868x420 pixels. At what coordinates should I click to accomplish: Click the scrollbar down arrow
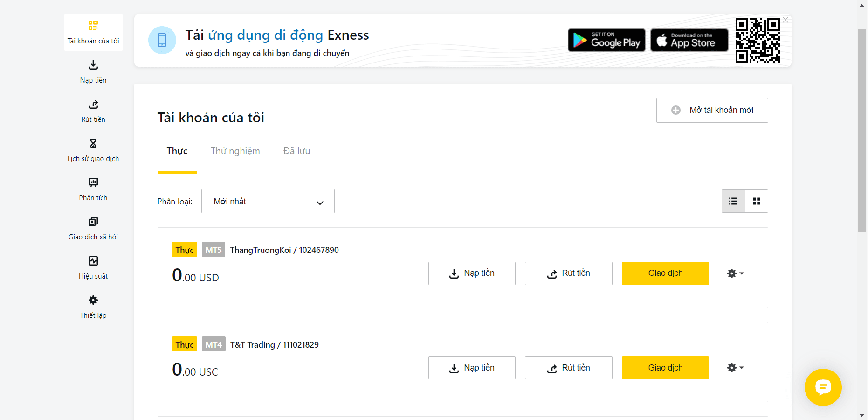coord(862,415)
